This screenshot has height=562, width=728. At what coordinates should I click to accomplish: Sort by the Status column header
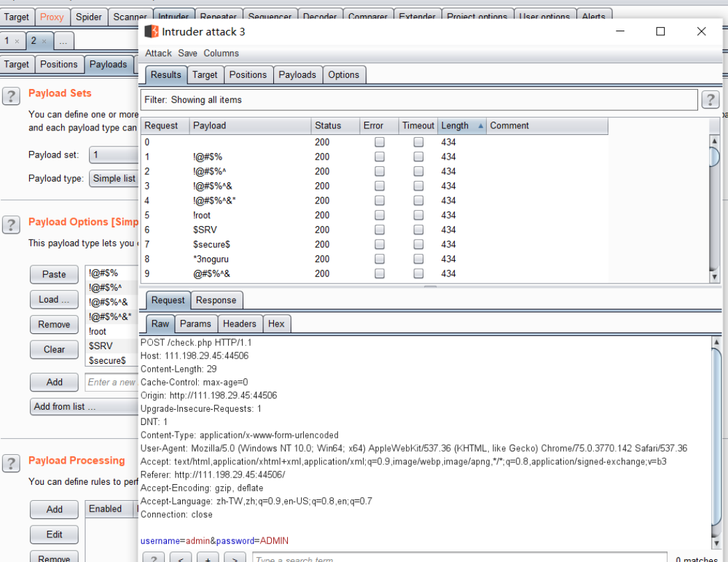click(x=335, y=126)
